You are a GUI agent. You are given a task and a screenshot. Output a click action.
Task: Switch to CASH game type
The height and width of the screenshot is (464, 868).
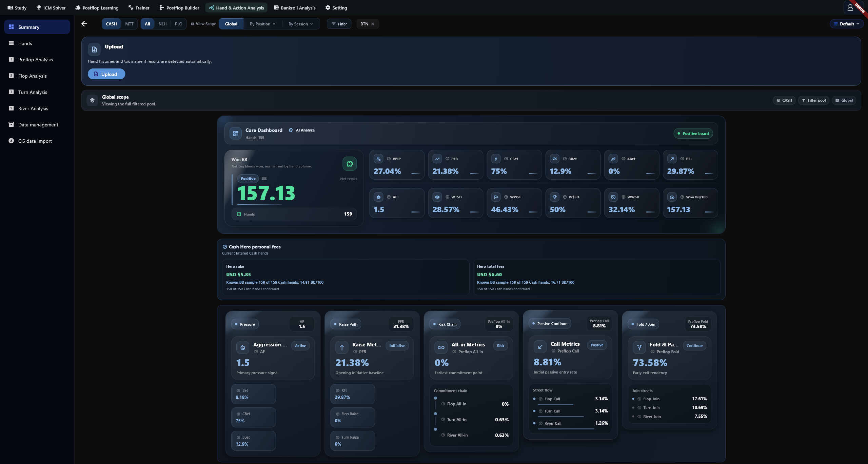tap(111, 24)
